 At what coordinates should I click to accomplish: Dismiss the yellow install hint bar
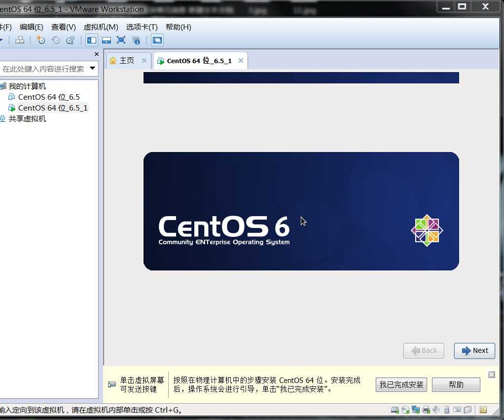click(492, 374)
